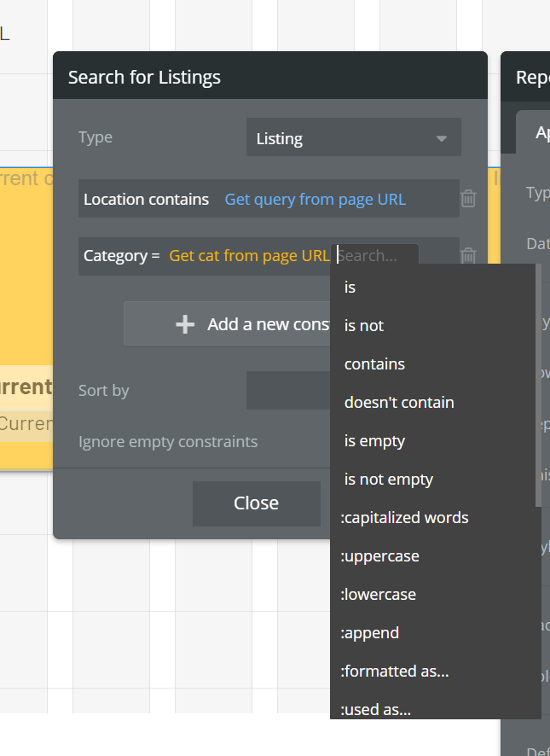The width and height of the screenshot is (550, 756).
Task: Select "is not empty" option
Action: click(x=389, y=480)
